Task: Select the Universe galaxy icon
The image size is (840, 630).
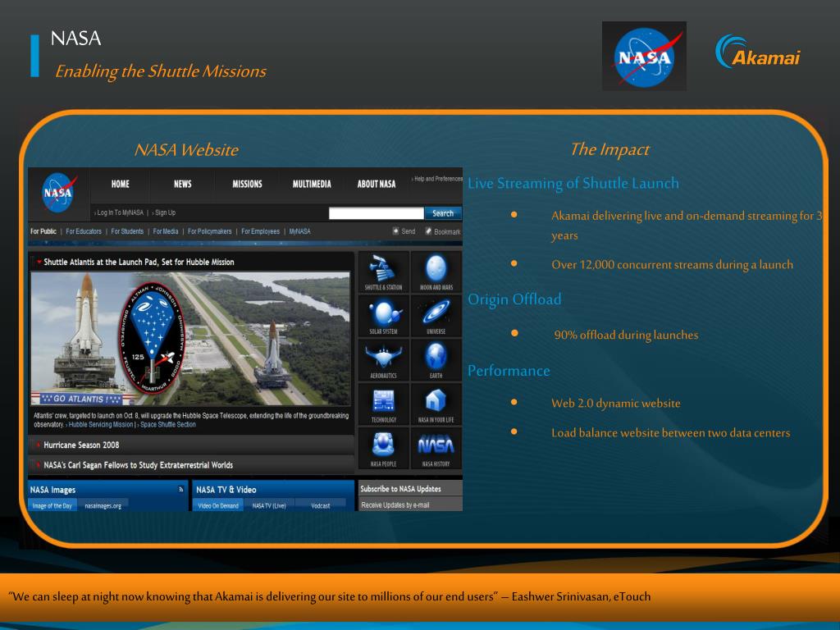Action: (x=436, y=316)
